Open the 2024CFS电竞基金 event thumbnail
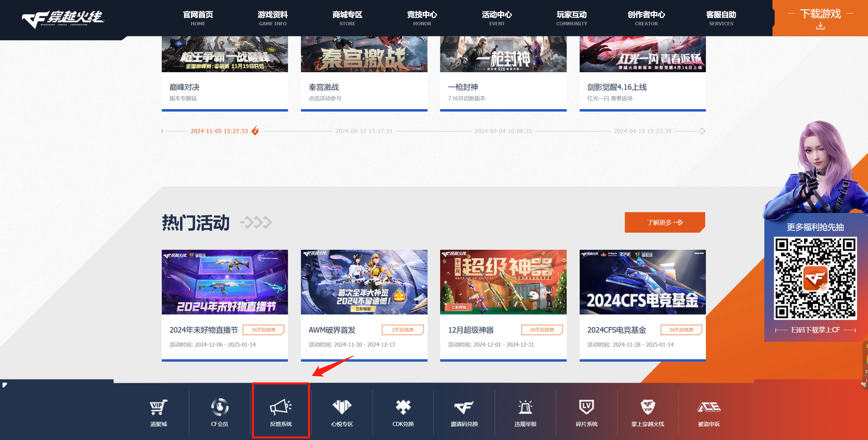This screenshot has width=868, height=440. (643, 282)
